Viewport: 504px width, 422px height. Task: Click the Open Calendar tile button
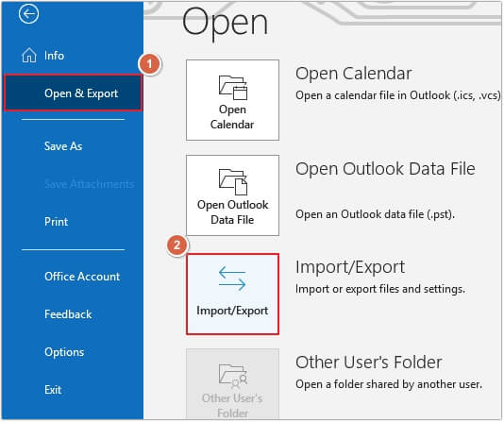click(x=232, y=100)
